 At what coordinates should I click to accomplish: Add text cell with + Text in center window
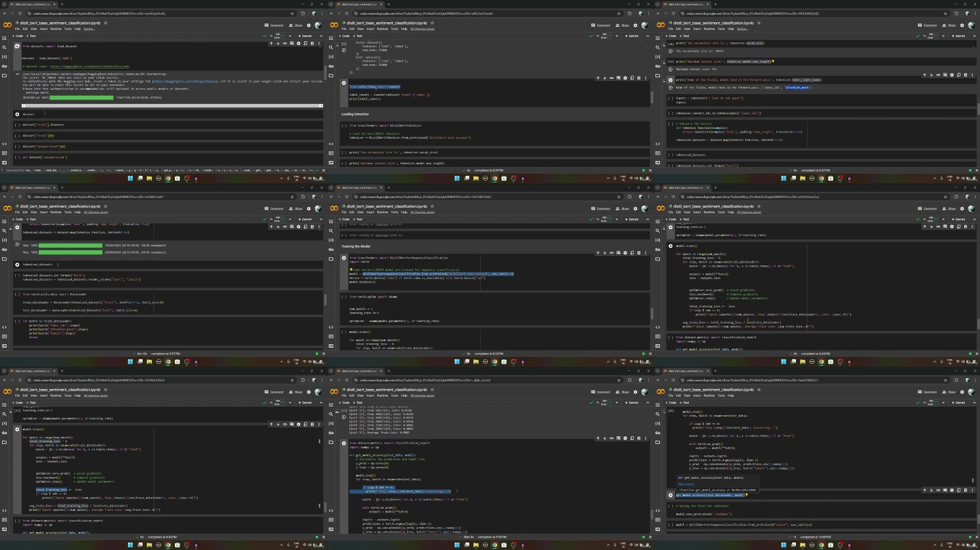point(358,219)
